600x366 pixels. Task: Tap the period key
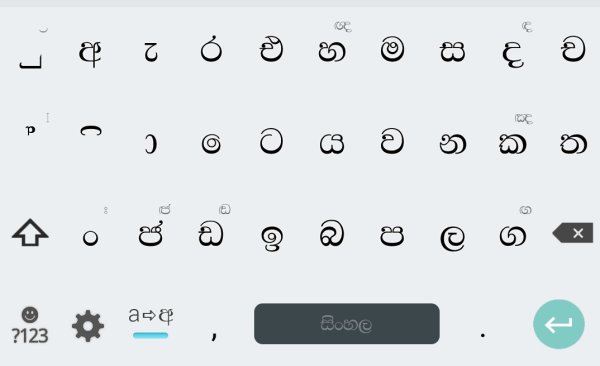483,335
